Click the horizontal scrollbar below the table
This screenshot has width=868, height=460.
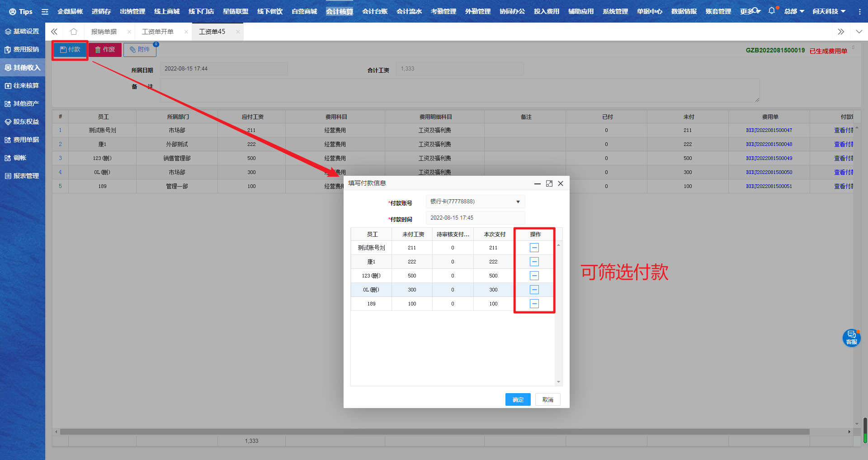click(x=434, y=432)
